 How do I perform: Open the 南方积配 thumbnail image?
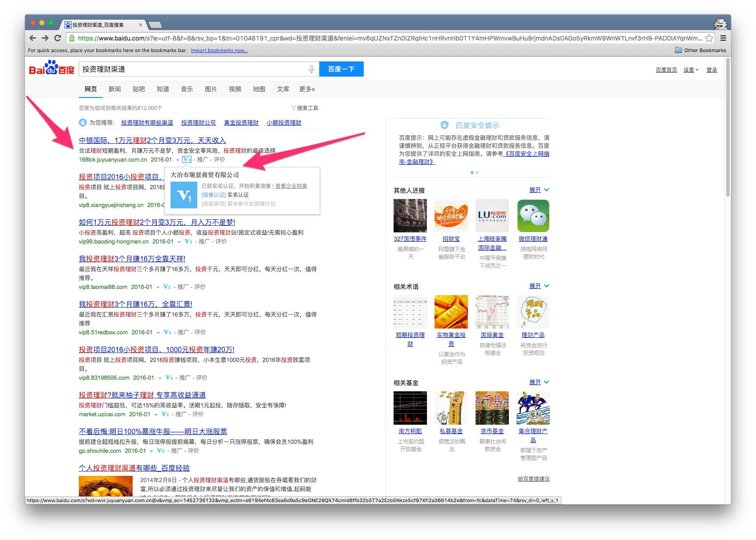click(x=410, y=408)
